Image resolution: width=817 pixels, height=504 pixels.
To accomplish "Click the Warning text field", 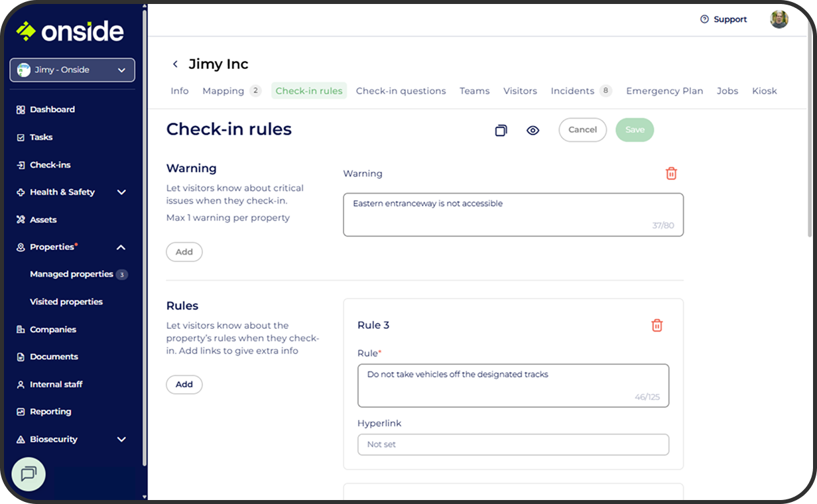I will [x=513, y=215].
